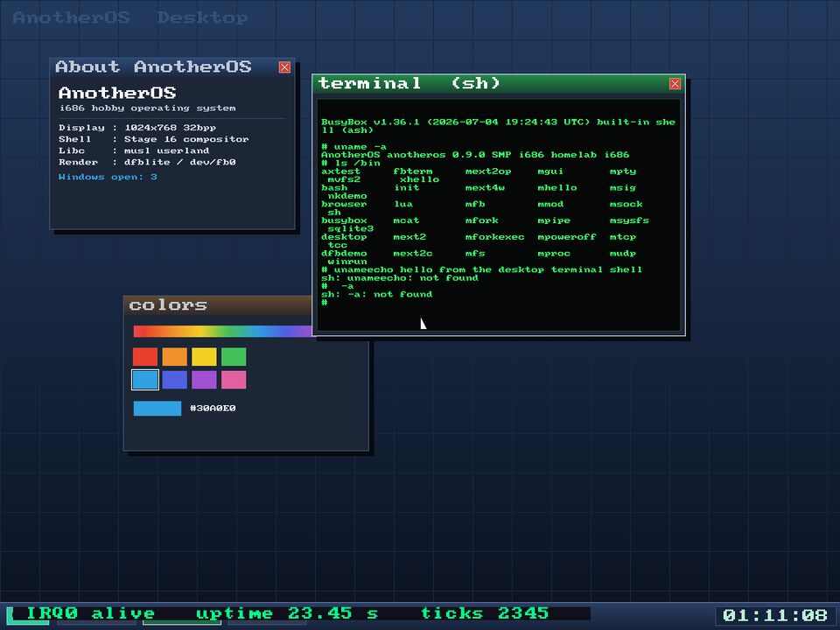Click "sh: -a: not found" error line
Viewport: 840px width, 630px height.
tap(376, 294)
